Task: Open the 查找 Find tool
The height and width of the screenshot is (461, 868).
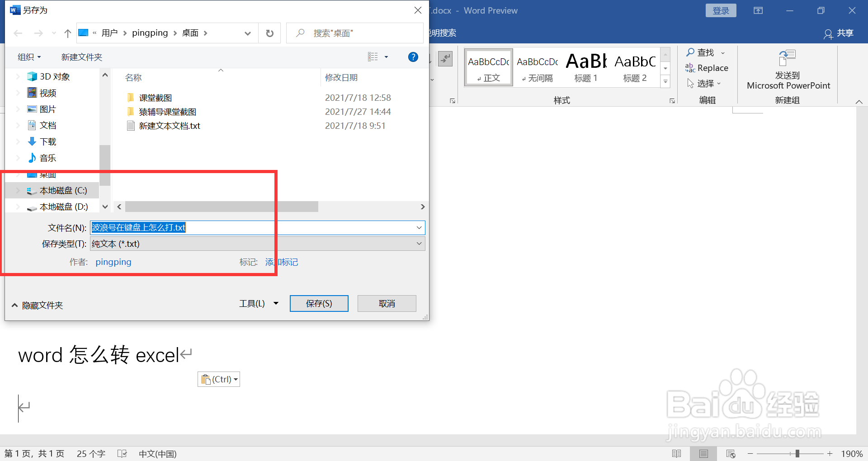Action: click(704, 52)
